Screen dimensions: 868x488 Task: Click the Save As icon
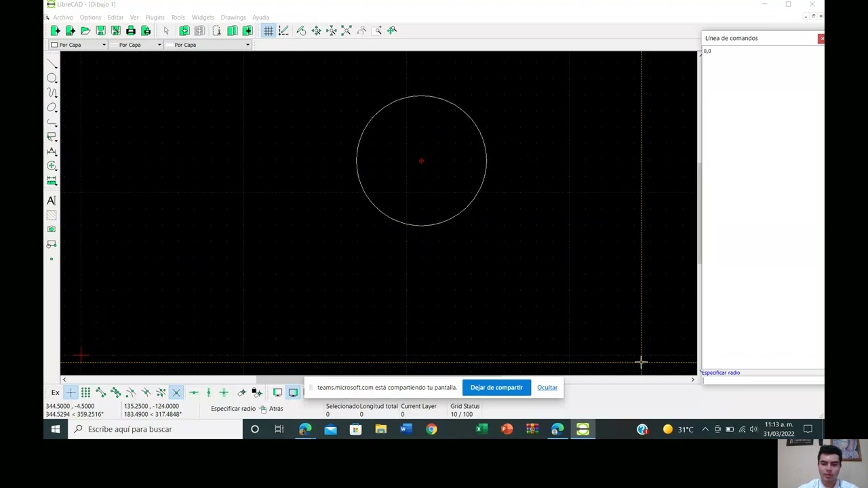click(115, 30)
